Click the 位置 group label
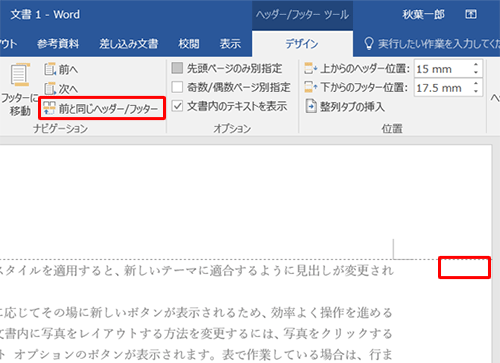Screen dimensions: 500x363 (x=392, y=128)
